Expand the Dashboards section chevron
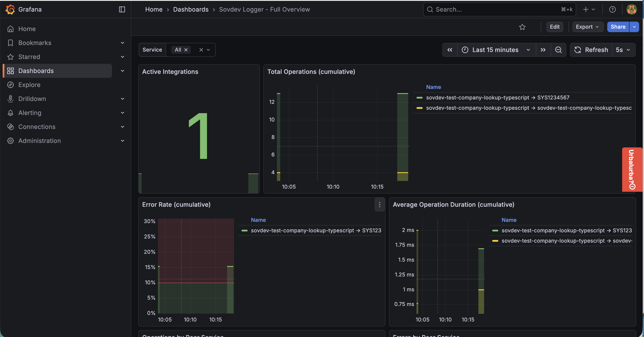Viewport: 644px width, 337px height. [x=122, y=71]
